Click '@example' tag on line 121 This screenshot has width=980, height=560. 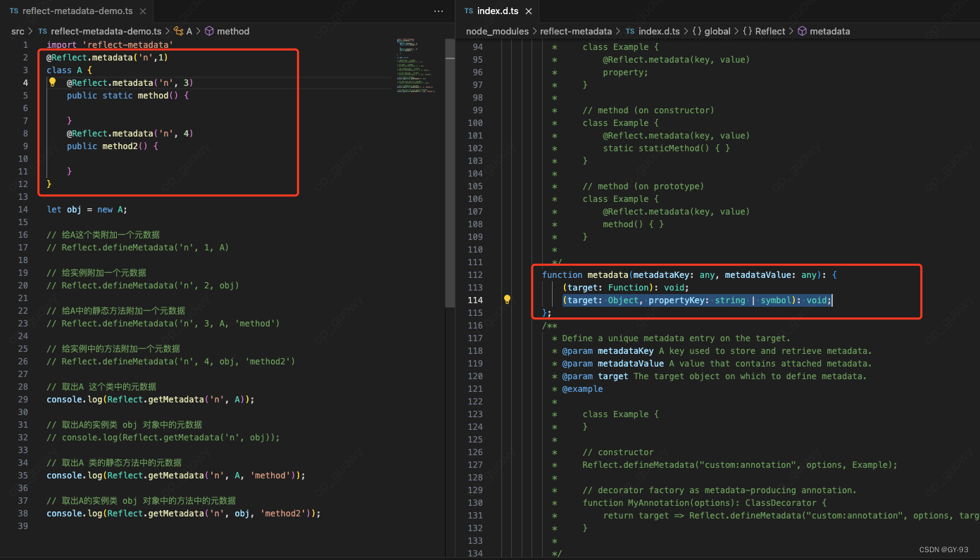(582, 388)
